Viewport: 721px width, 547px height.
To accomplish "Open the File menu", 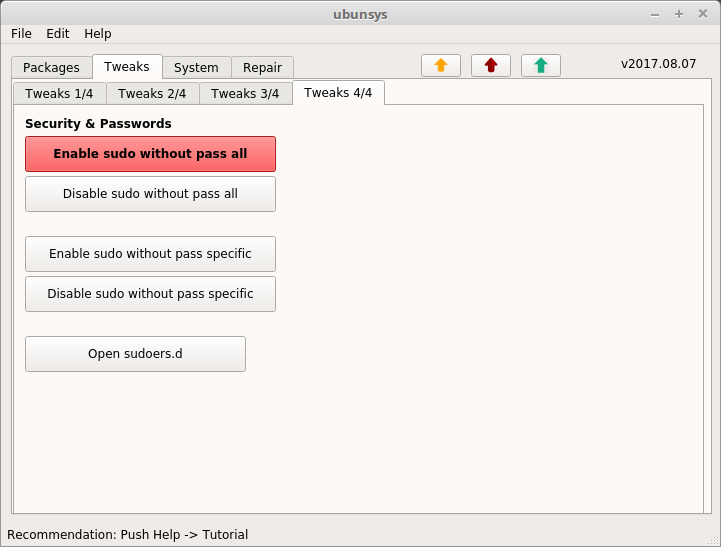I will pos(21,34).
